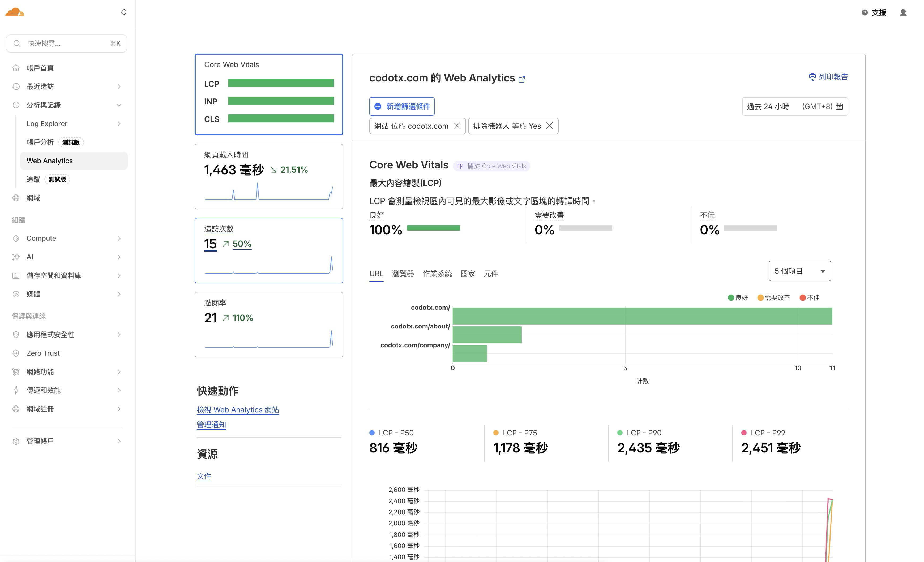Switch to the 國家 tab

468,274
